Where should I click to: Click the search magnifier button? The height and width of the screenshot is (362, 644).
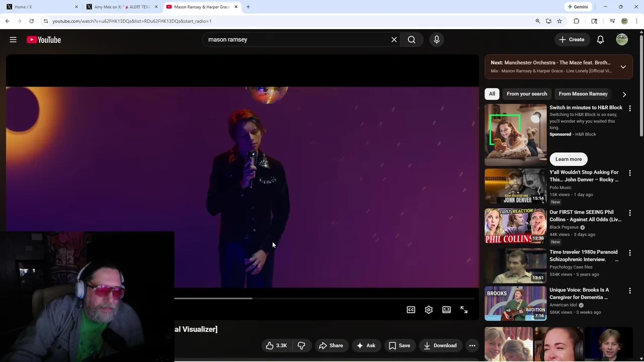412,40
